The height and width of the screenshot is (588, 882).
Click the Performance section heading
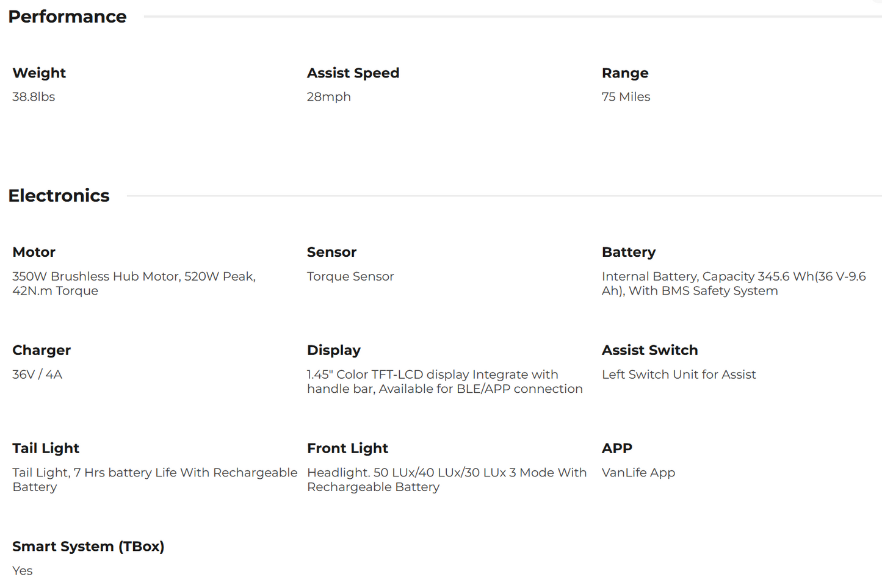(x=67, y=16)
